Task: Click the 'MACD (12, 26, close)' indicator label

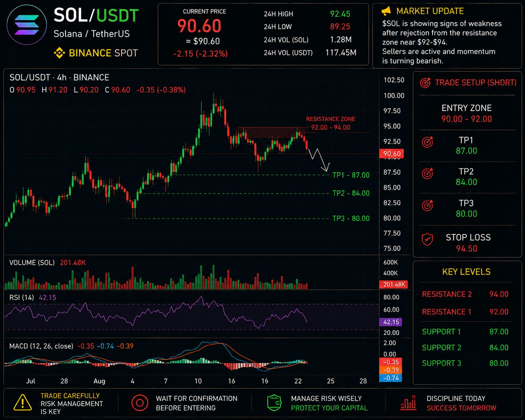Action: [x=41, y=346]
